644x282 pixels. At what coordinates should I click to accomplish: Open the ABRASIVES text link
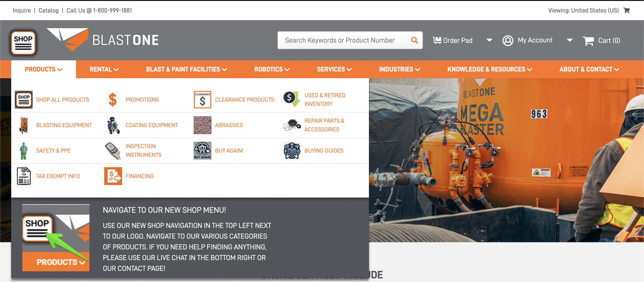tap(229, 125)
